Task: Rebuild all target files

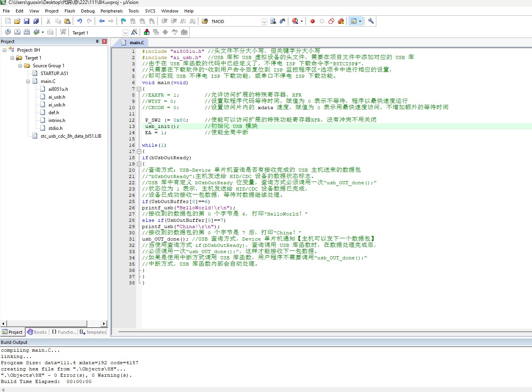Action: [x=27, y=32]
